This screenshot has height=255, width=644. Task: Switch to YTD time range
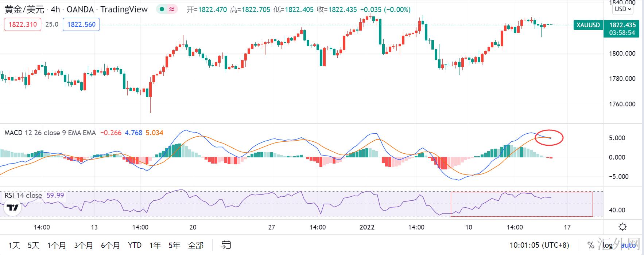tap(135, 245)
